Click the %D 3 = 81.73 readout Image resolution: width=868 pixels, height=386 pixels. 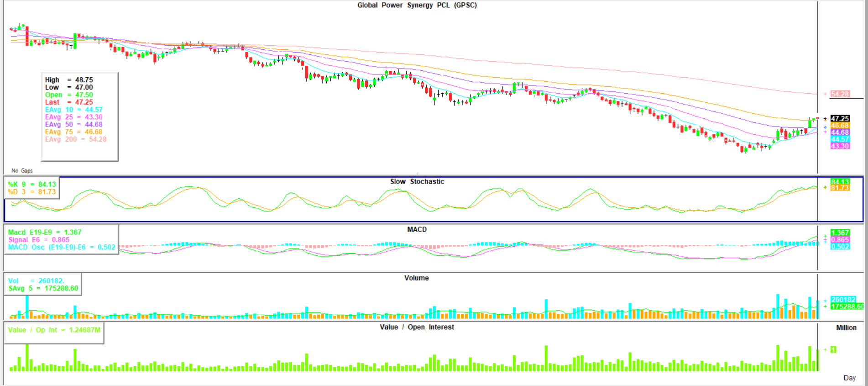pos(32,192)
